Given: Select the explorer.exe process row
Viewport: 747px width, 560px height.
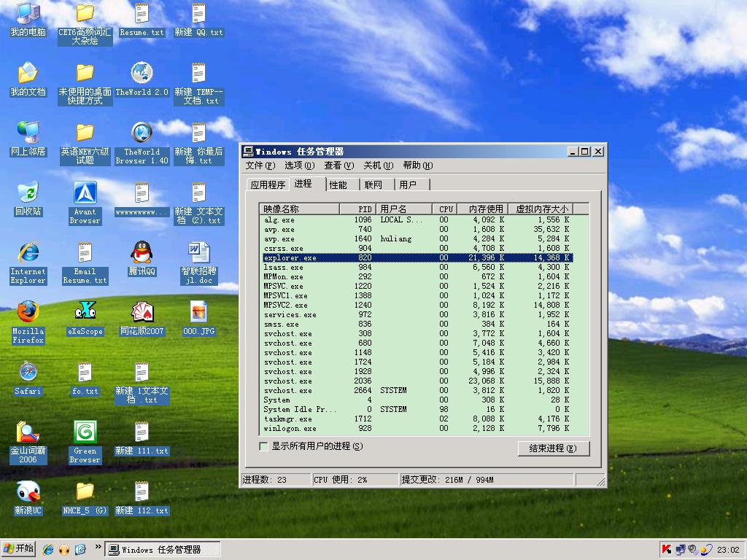Looking at the screenshot, I should (x=417, y=257).
